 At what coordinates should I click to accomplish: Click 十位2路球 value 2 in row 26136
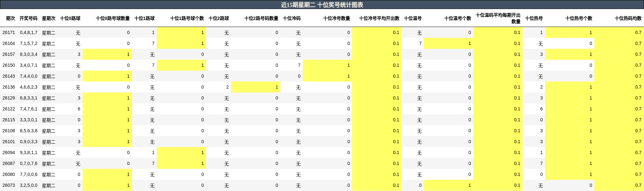tap(227, 87)
